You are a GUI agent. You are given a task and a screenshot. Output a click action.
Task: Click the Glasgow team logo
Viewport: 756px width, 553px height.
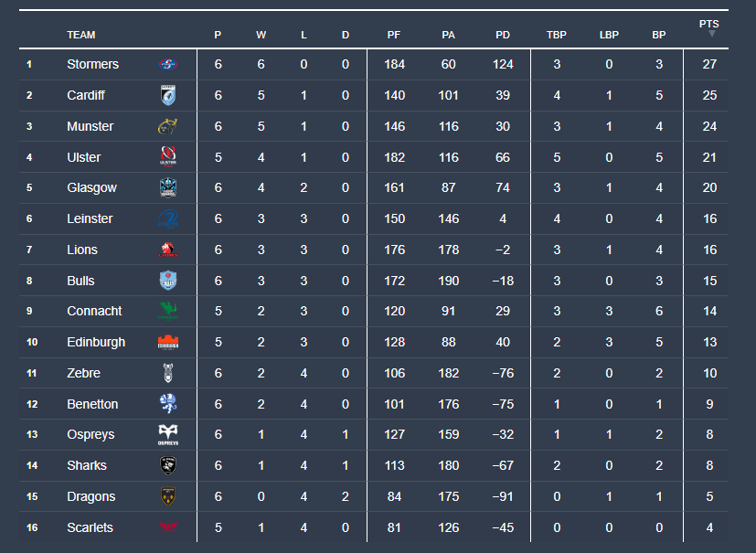[x=167, y=187]
